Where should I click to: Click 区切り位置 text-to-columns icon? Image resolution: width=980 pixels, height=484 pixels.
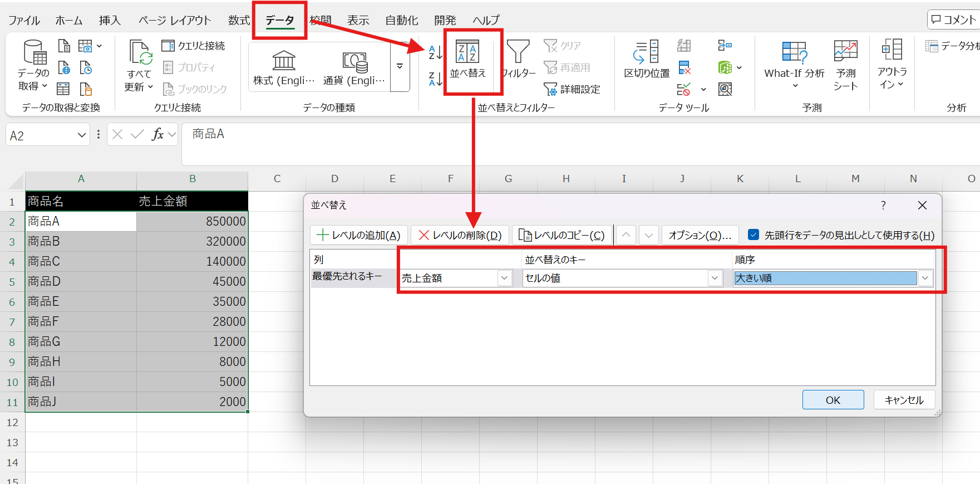[647, 52]
